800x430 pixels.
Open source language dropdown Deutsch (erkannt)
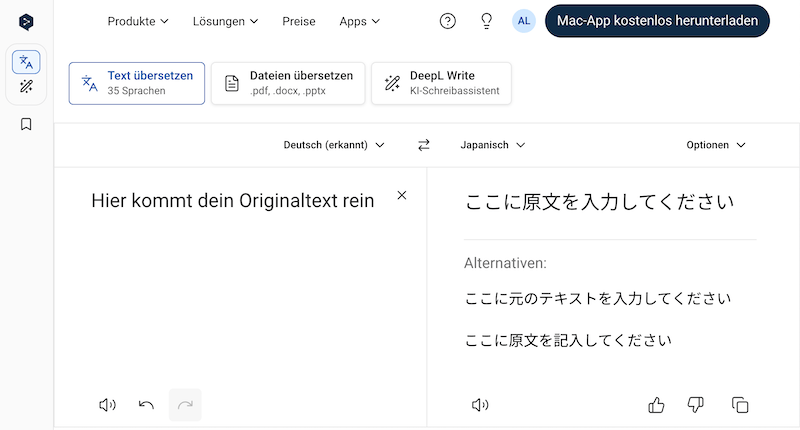[334, 145]
